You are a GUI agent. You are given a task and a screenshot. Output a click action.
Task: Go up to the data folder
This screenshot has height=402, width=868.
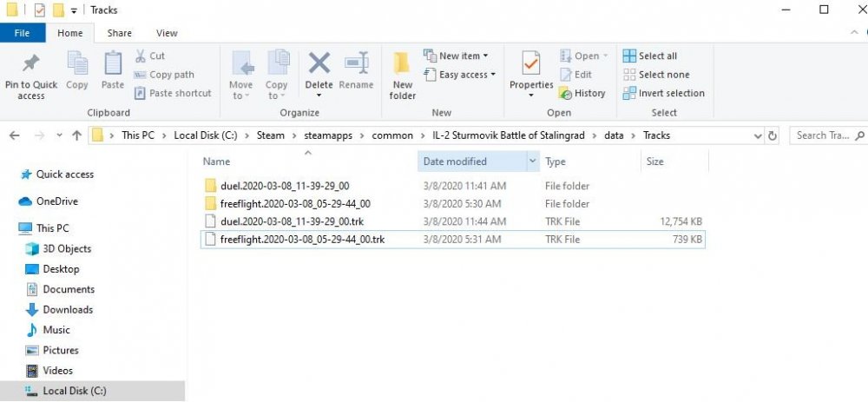pos(77,135)
